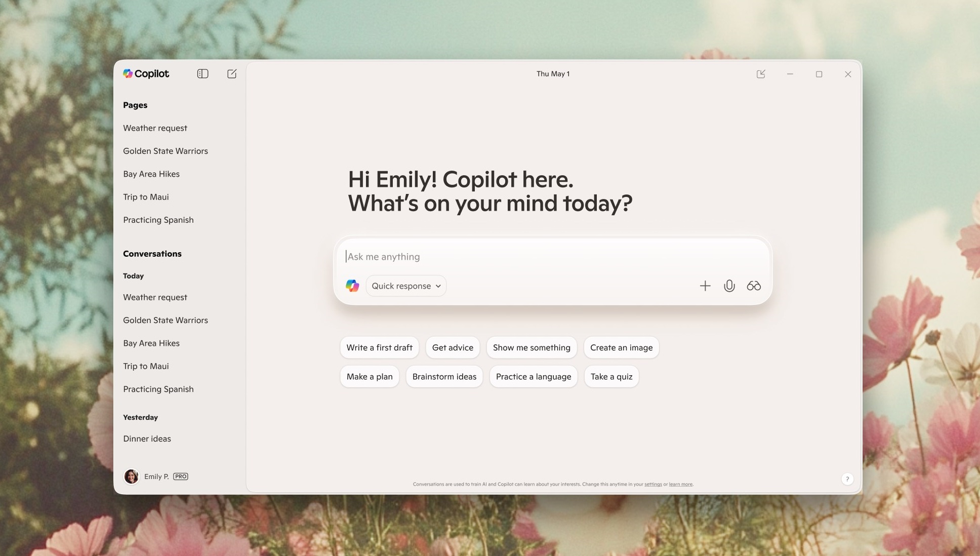This screenshot has width=980, height=556.
Task: Click the plus icon to add attachment
Action: [x=705, y=286]
